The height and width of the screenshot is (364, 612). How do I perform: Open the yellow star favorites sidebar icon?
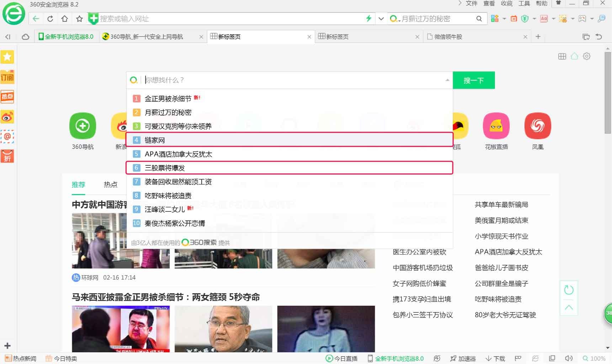point(7,57)
